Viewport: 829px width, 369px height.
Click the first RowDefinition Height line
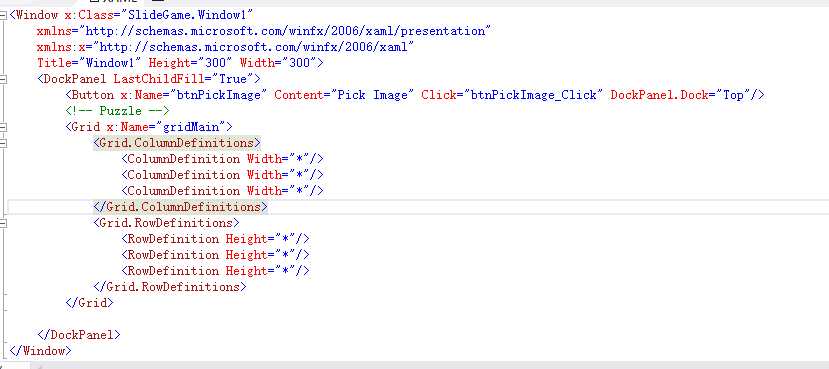[x=215, y=238]
